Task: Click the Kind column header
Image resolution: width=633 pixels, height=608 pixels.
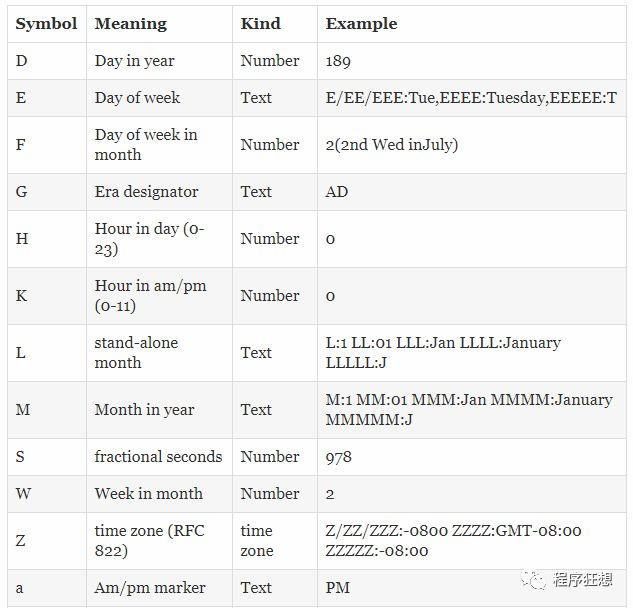Action: (261, 24)
